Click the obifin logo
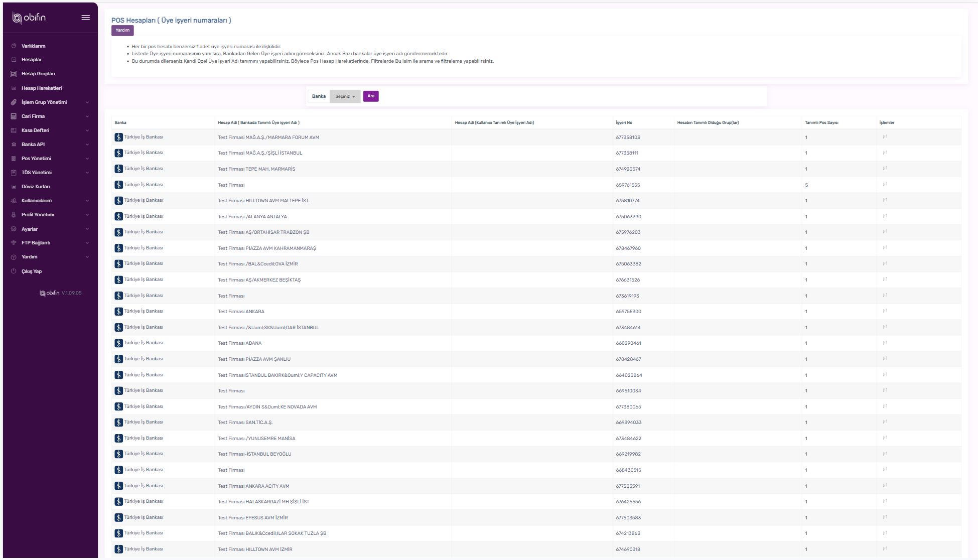 [29, 18]
